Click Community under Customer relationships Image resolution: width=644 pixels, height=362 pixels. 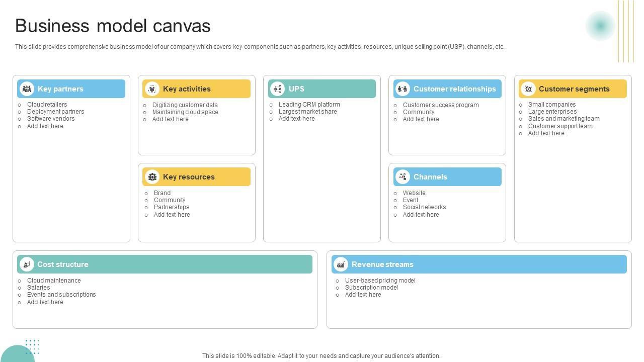tap(419, 112)
